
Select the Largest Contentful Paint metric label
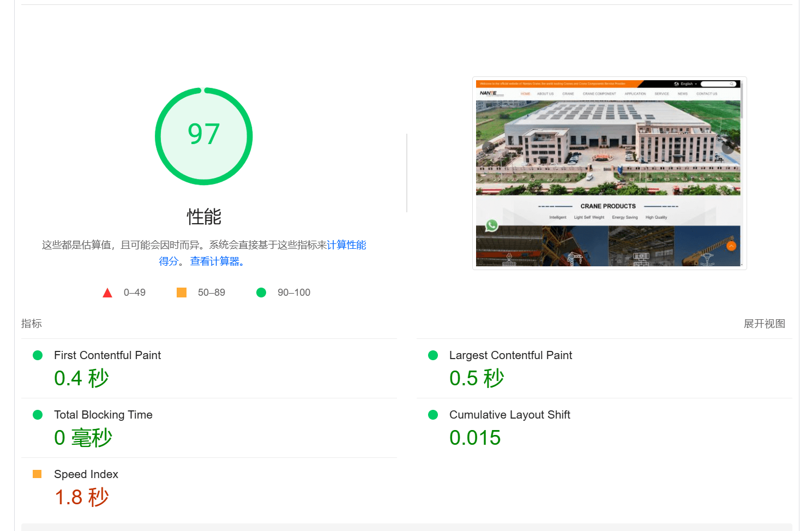(510, 355)
